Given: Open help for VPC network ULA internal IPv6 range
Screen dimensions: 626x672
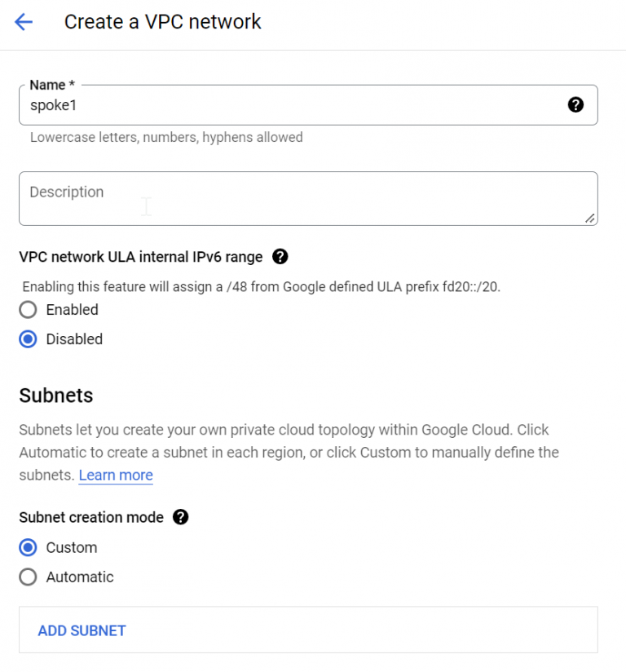Looking at the screenshot, I should 280,256.
